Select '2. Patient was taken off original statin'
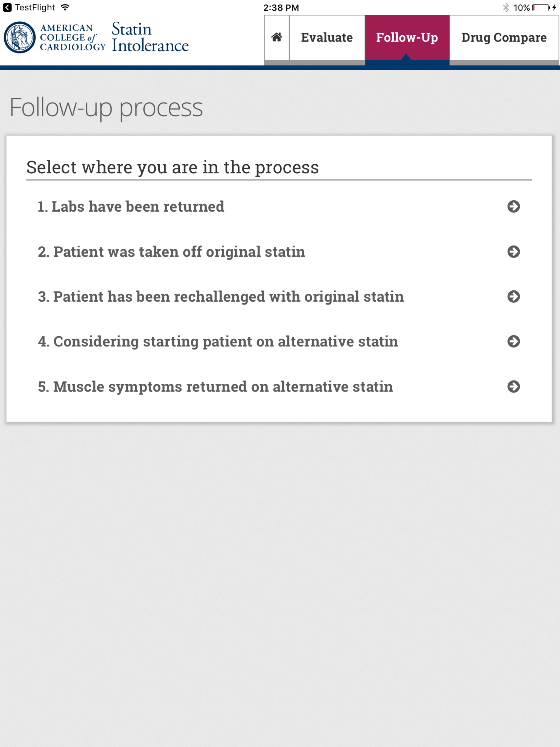Viewport: 560px width, 747px height. point(171,252)
